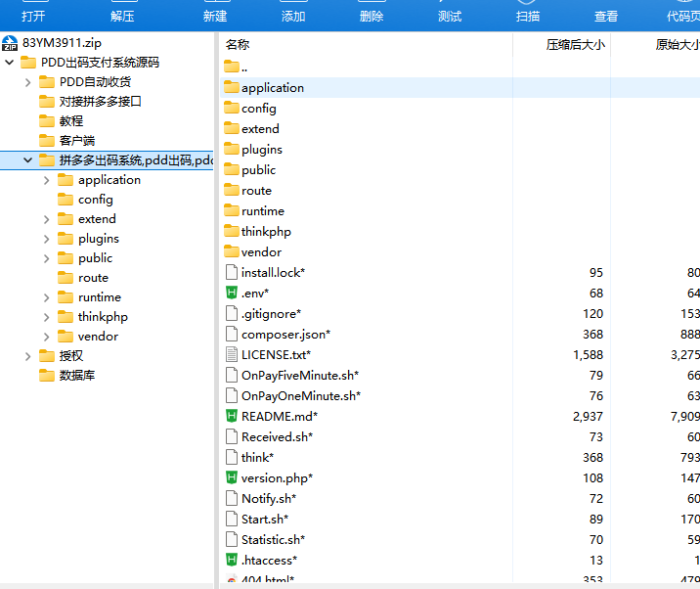700x589 pixels.
Task: Expand the thinkphp tree node
Action: click(46, 317)
